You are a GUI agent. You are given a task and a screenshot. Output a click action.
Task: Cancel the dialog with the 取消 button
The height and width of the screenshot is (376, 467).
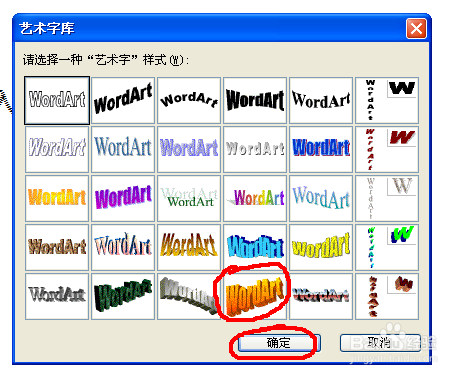(380, 343)
